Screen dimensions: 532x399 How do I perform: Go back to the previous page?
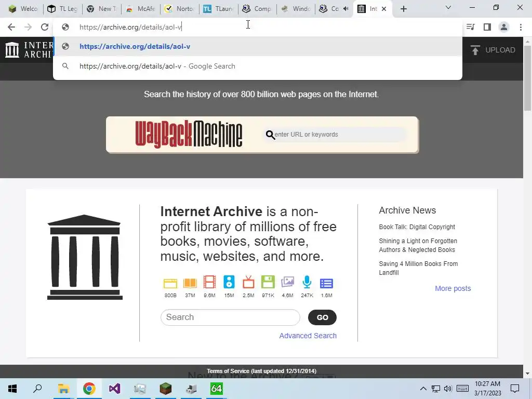[x=11, y=27]
